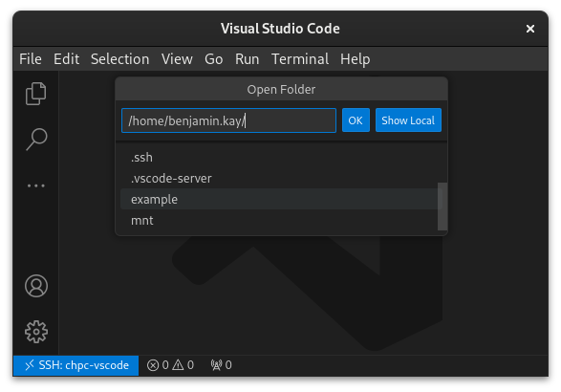Open the File menu

point(31,59)
